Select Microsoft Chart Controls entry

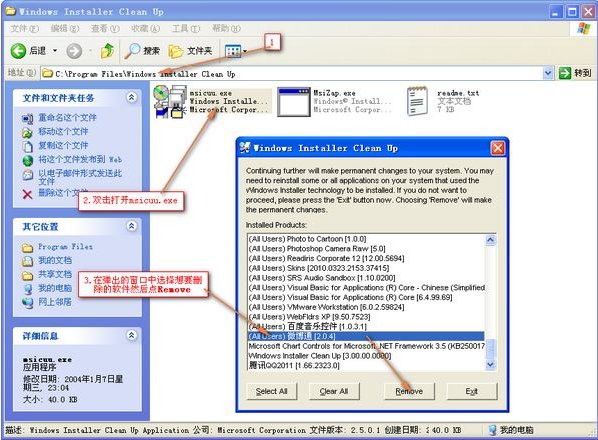tap(367, 346)
